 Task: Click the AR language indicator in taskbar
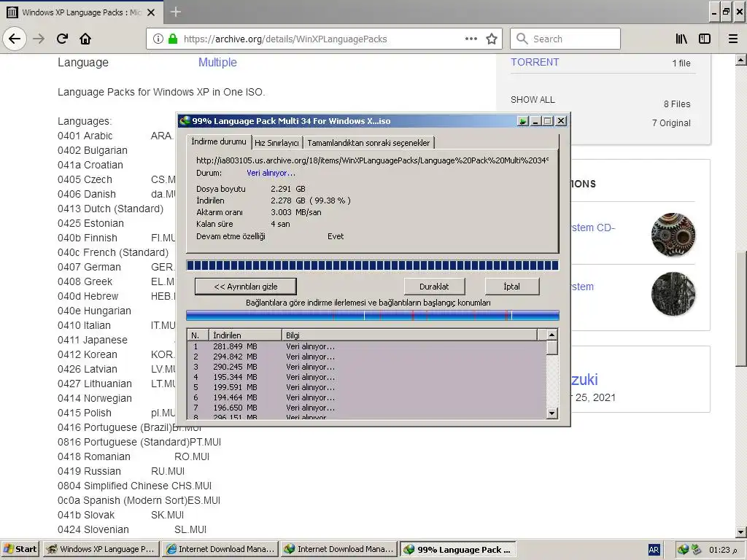pyautogui.click(x=654, y=550)
